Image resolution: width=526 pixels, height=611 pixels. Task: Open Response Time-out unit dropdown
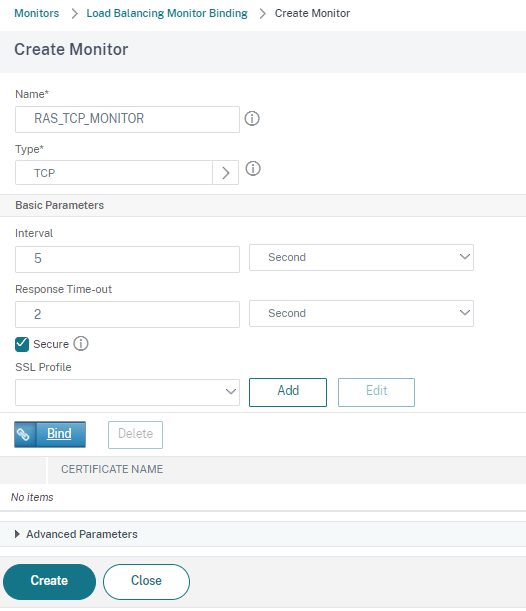(x=361, y=313)
